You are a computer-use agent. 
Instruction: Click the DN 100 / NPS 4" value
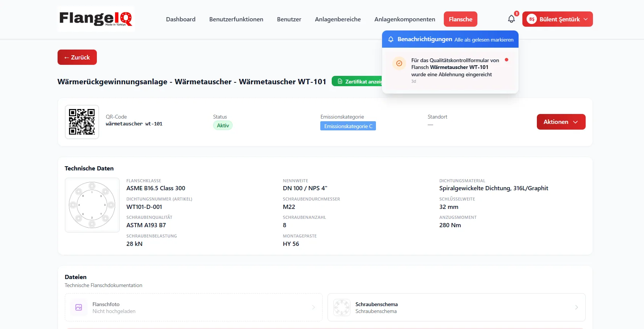click(x=305, y=188)
